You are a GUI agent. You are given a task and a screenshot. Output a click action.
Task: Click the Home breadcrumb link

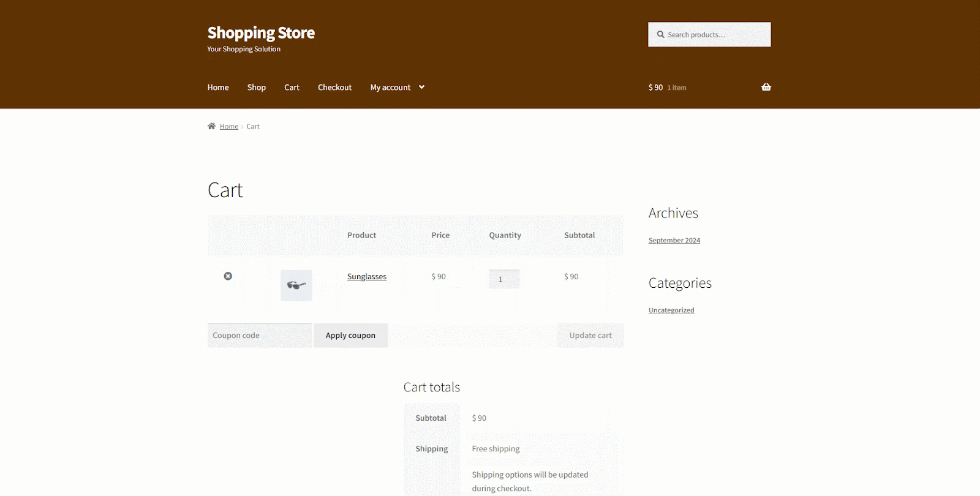click(x=229, y=127)
